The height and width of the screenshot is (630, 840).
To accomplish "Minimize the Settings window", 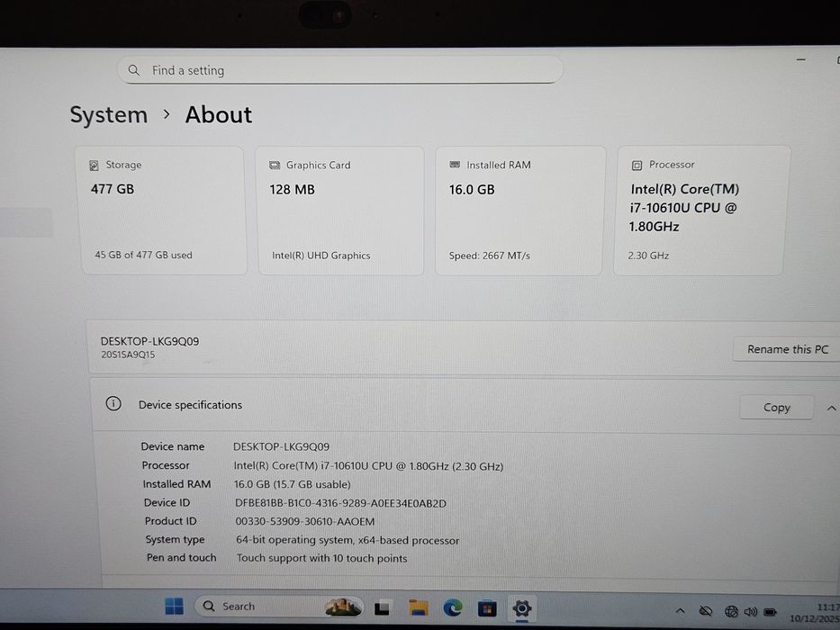I will pyautogui.click(x=801, y=60).
